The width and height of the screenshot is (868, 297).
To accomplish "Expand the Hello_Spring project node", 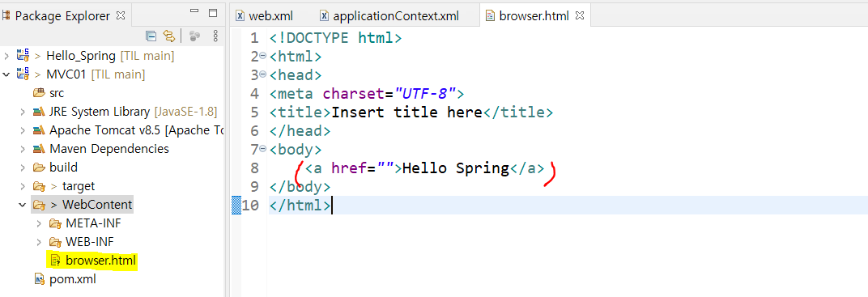I will click(6, 56).
